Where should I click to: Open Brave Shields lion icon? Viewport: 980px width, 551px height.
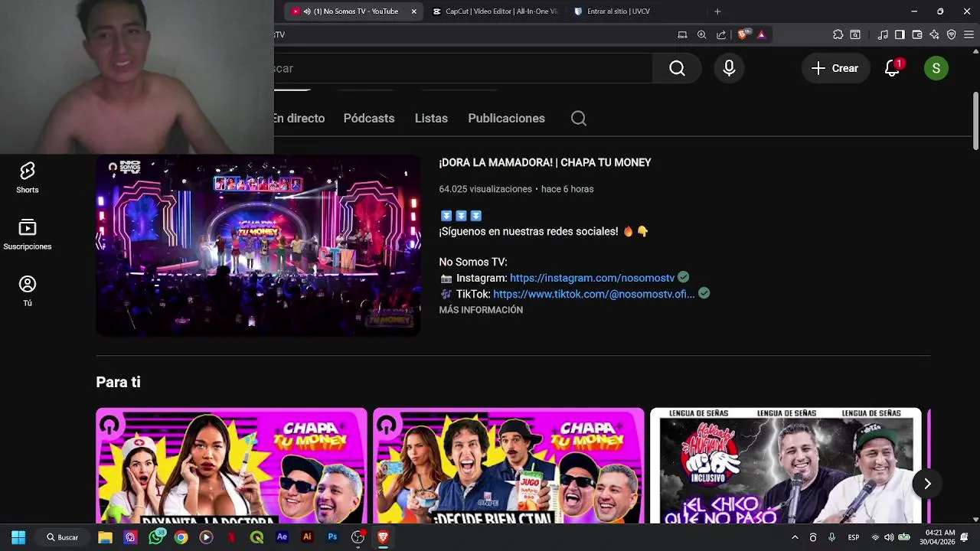[743, 34]
